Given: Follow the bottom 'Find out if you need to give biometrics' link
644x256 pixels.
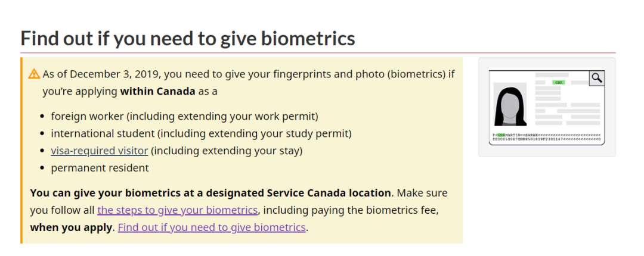Looking at the screenshot, I should [212, 227].
